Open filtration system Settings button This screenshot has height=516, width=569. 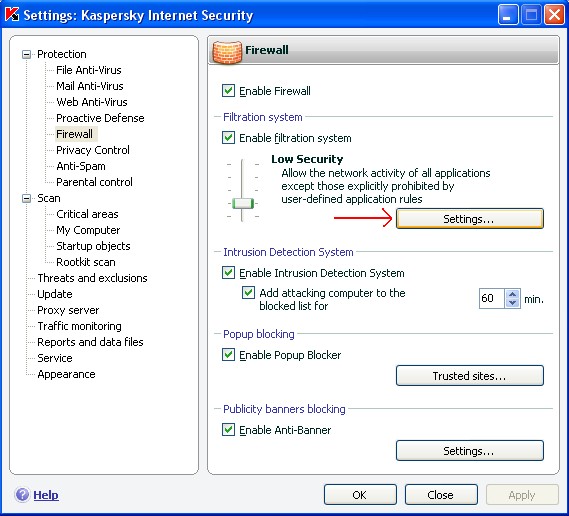pos(470,218)
